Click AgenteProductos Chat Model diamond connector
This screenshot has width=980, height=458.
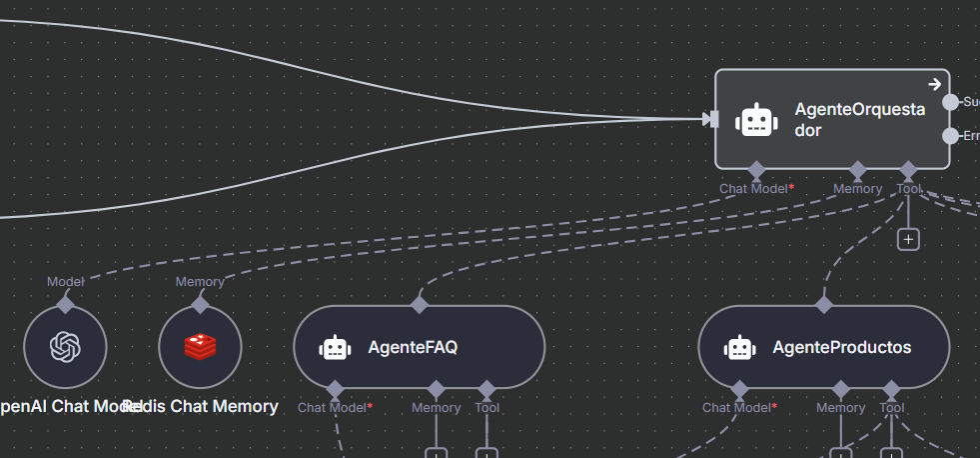(x=739, y=389)
